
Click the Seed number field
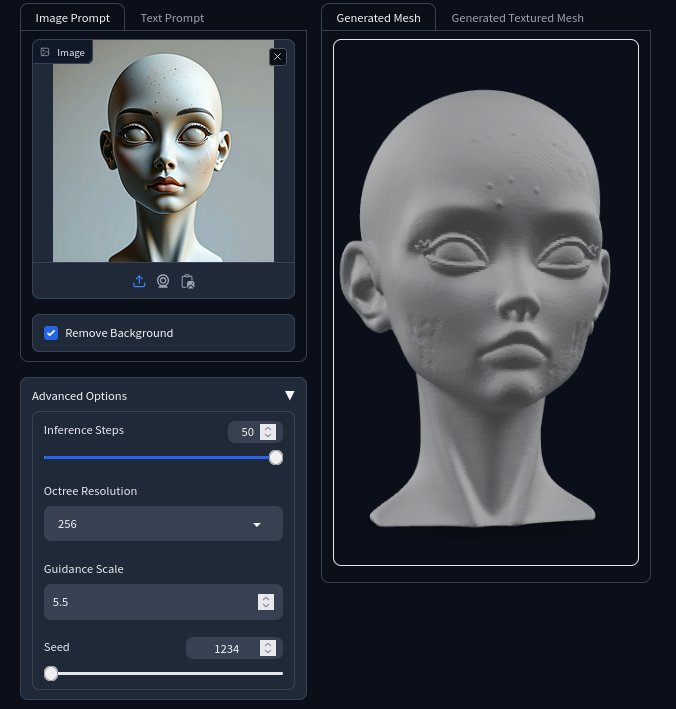tap(234, 648)
